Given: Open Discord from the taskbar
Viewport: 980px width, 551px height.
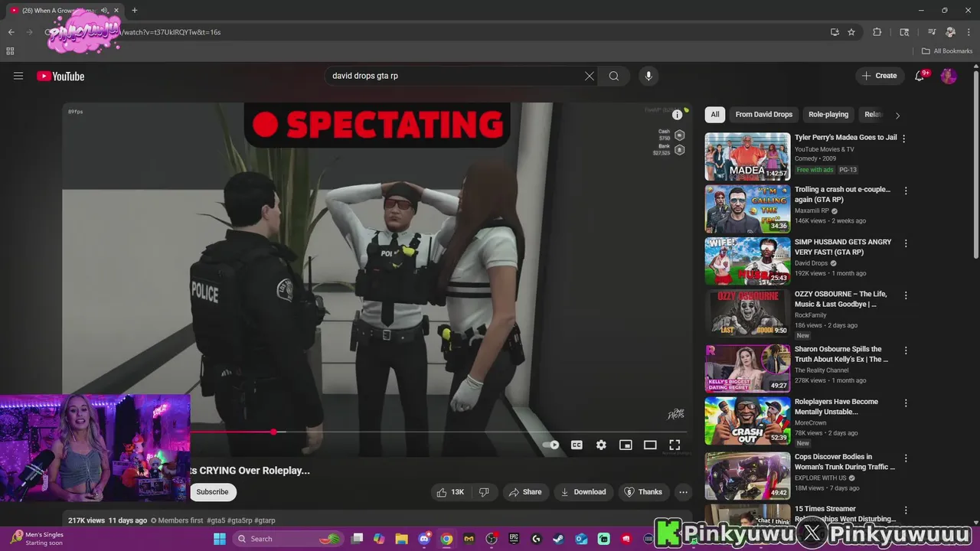Looking at the screenshot, I should [x=424, y=539].
